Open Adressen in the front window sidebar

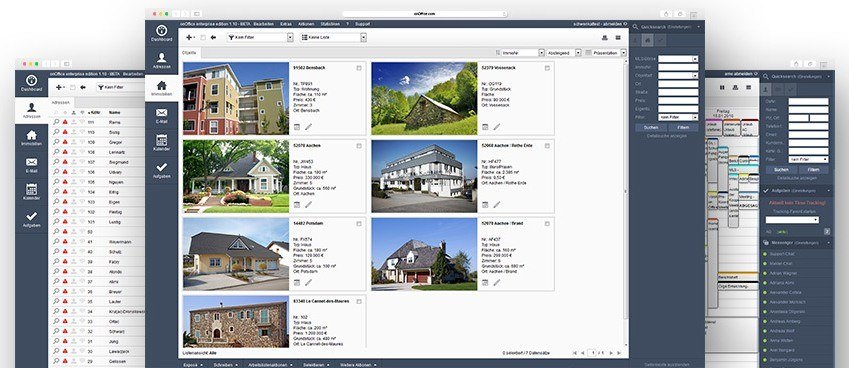click(x=161, y=61)
